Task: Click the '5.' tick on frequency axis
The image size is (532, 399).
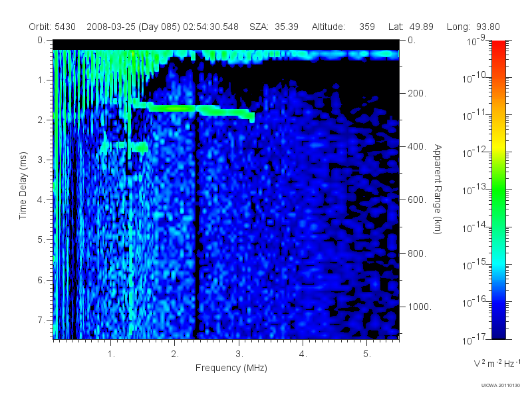Action: [367, 354]
